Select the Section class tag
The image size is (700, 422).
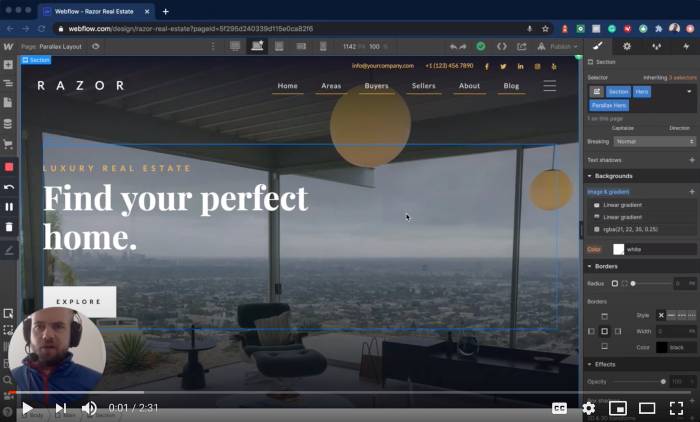[x=618, y=92]
